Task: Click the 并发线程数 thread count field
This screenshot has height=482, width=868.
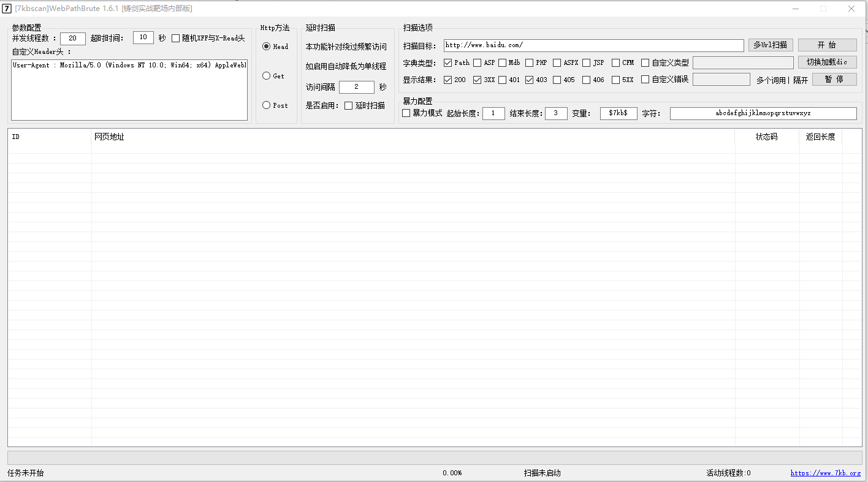Action: [x=73, y=39]
